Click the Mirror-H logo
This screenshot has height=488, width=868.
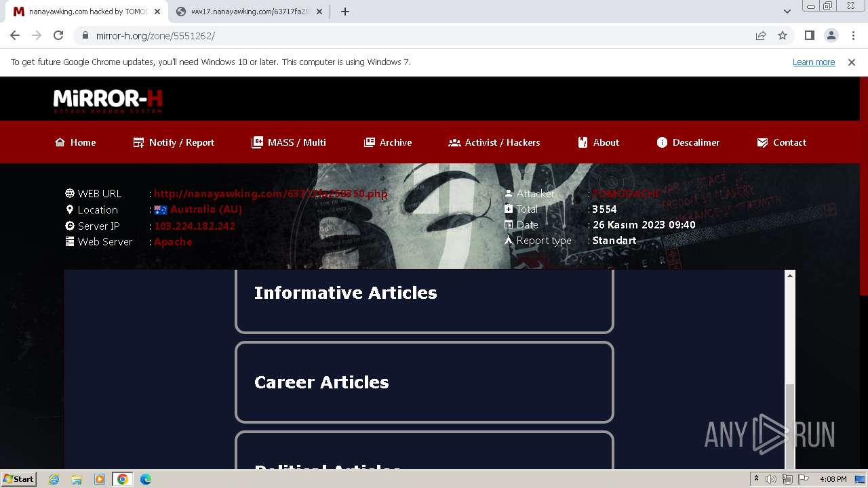point(108,101)
